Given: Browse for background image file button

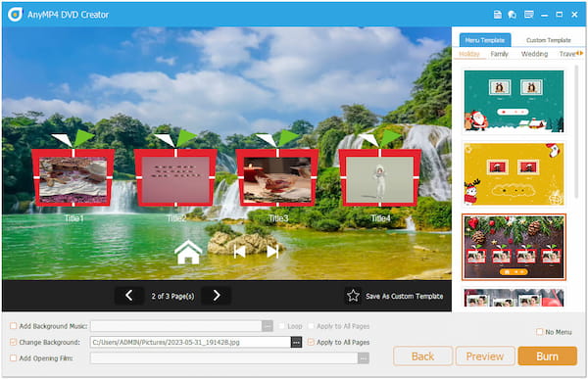Looking at the screenshot, I should click(x=296, y=342).
